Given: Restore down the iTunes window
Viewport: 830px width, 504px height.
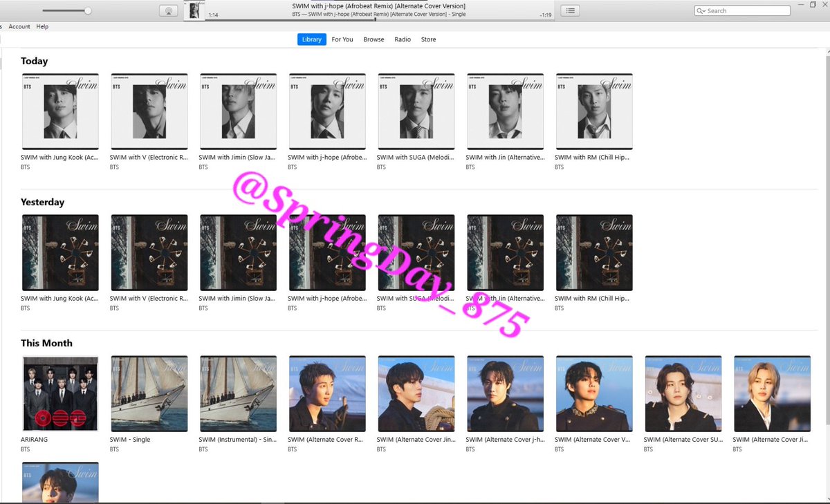Looking at the screenshot, I should pos(813,4).
